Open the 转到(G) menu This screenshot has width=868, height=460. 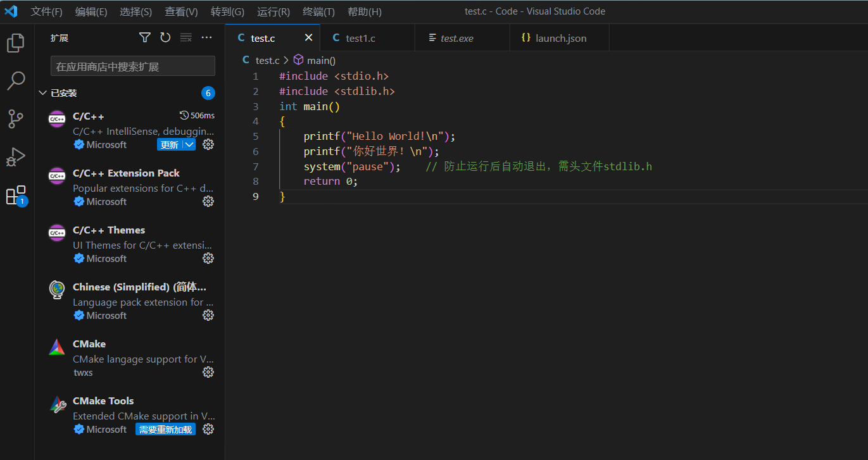point(227,11)
